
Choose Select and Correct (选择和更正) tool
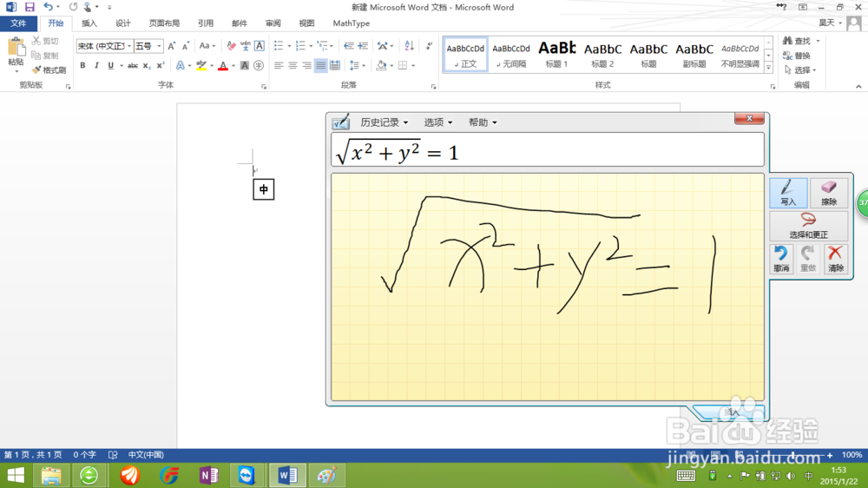(808, 226)
